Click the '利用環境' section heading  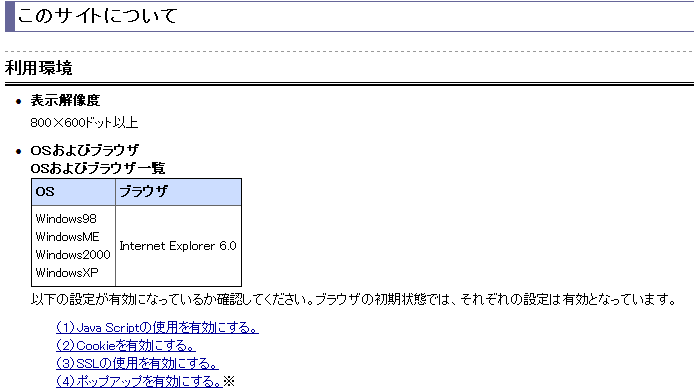pos(39,68)
